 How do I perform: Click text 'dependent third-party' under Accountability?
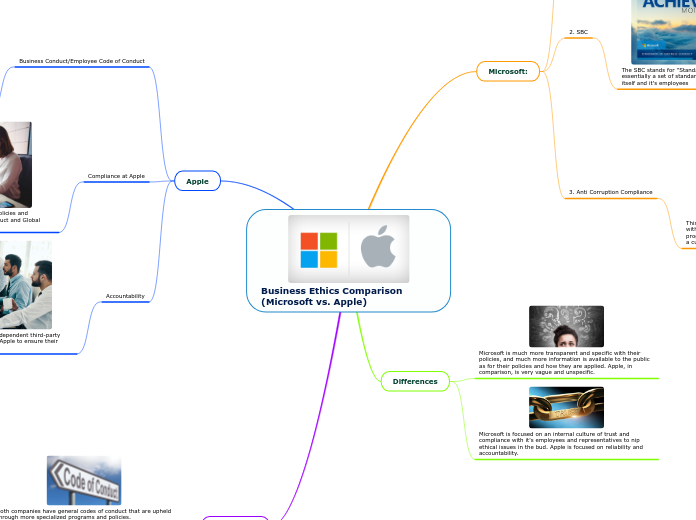[30, 335]
